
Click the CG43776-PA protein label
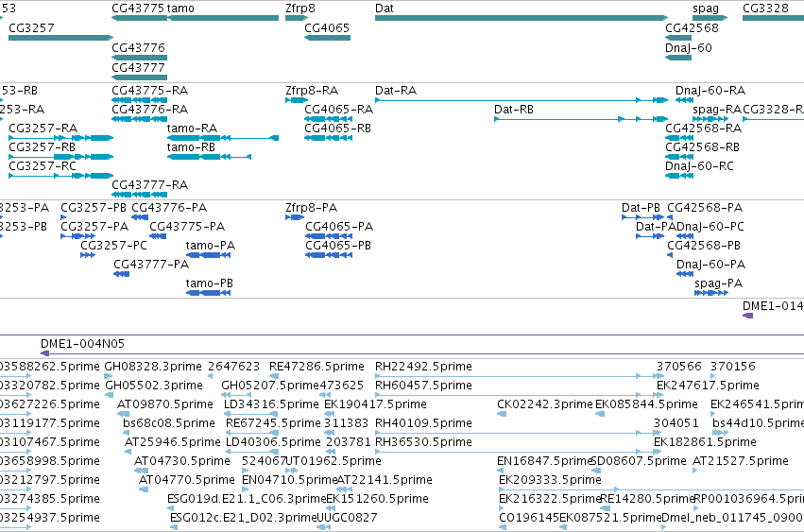(169, 208)
